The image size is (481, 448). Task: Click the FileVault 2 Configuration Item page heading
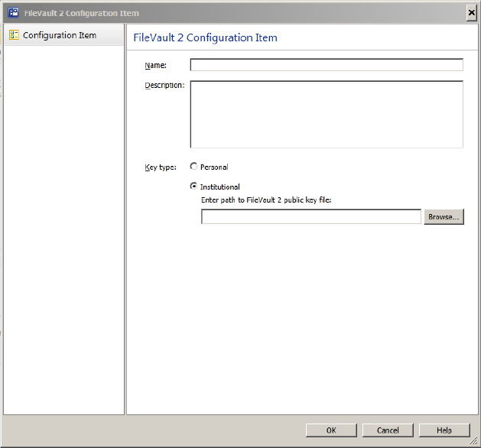(205, 37)
